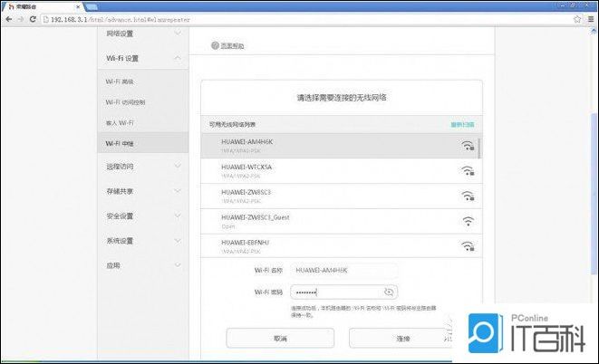
Task: Click the 可用无线网络列表 list header
Action: click(x=232, y=124)
